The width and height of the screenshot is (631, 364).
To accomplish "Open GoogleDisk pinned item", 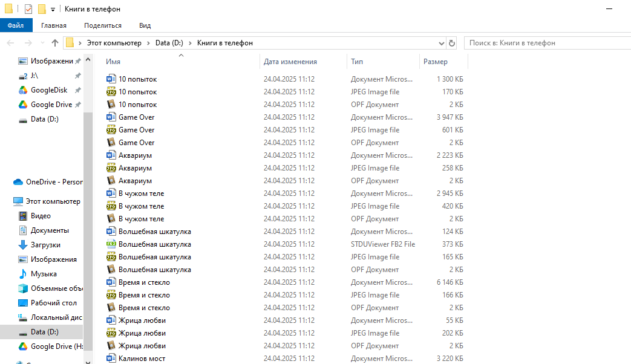I will pyautogui.click(x=48, y=90).
